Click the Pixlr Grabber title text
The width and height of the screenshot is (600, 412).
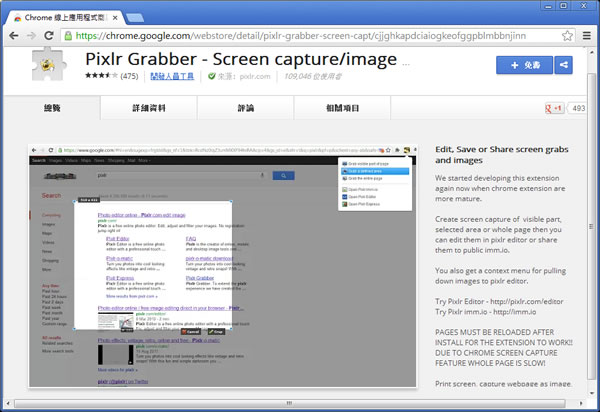pyautogui.click(x=241, y=59)
